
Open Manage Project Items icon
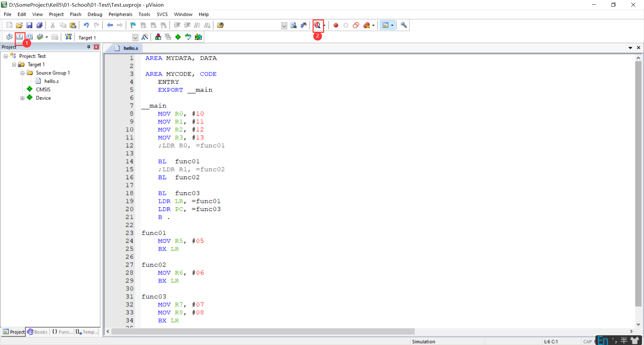[158, 37]
